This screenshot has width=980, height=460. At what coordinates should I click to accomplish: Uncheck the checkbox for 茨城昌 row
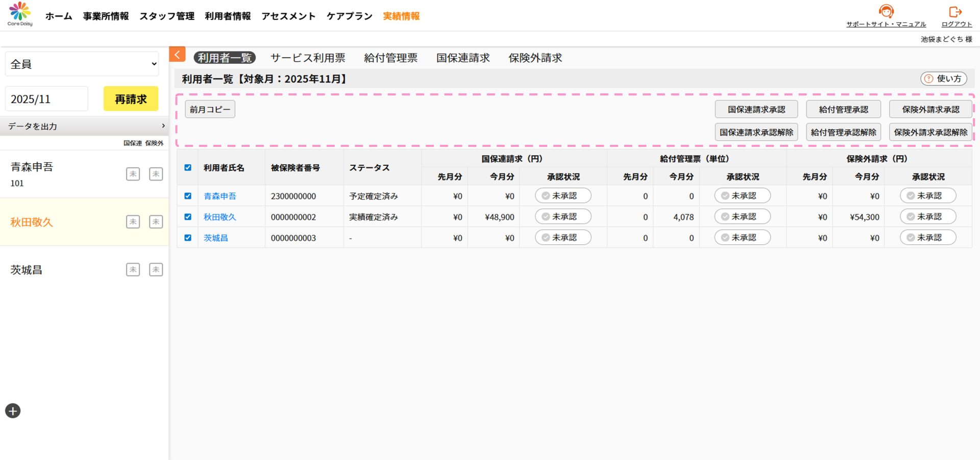click(188, 238)
